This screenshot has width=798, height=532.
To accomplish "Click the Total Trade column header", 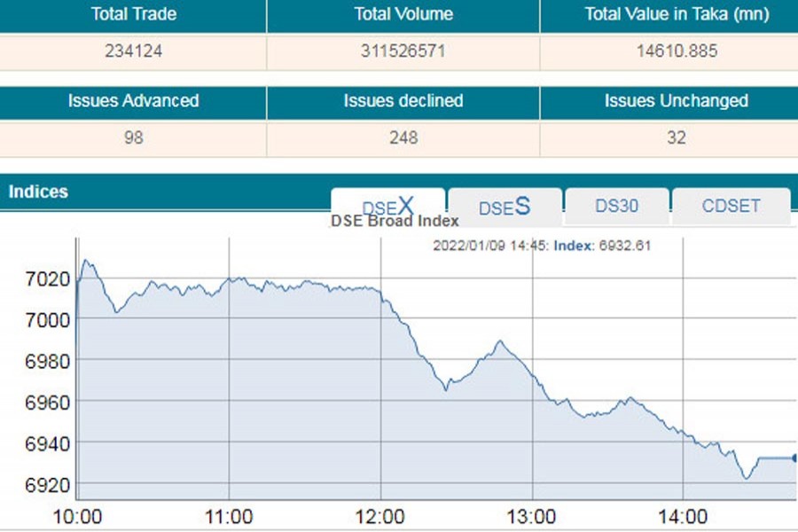I will [x=133, y=14].
